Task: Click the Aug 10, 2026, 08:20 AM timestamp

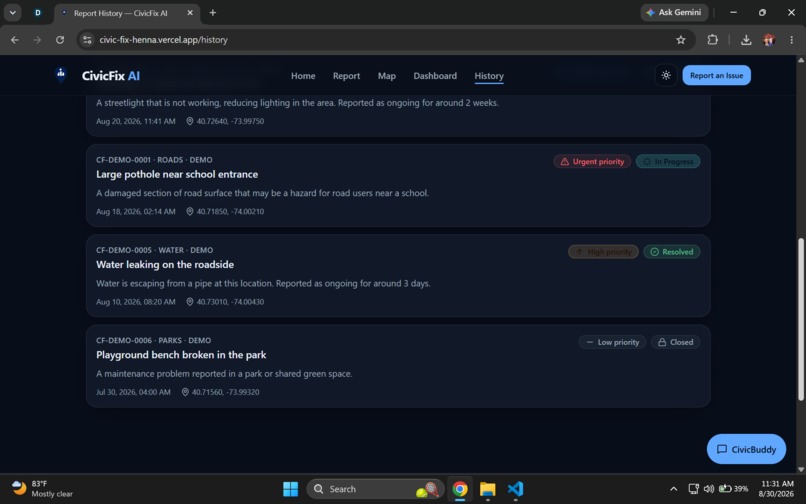Action: [135, 302]
